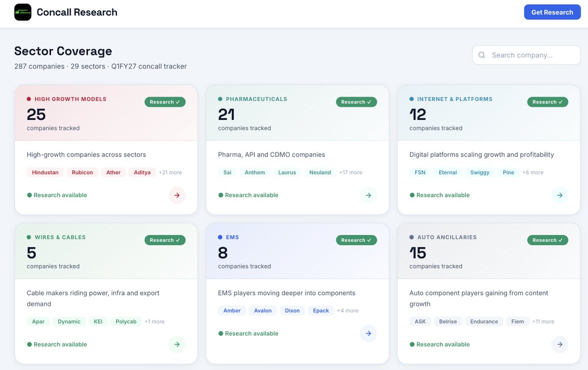The image size is (588, 370).
Task: Click Research badge on Internet & Platforms
Action: pos(548,102)
